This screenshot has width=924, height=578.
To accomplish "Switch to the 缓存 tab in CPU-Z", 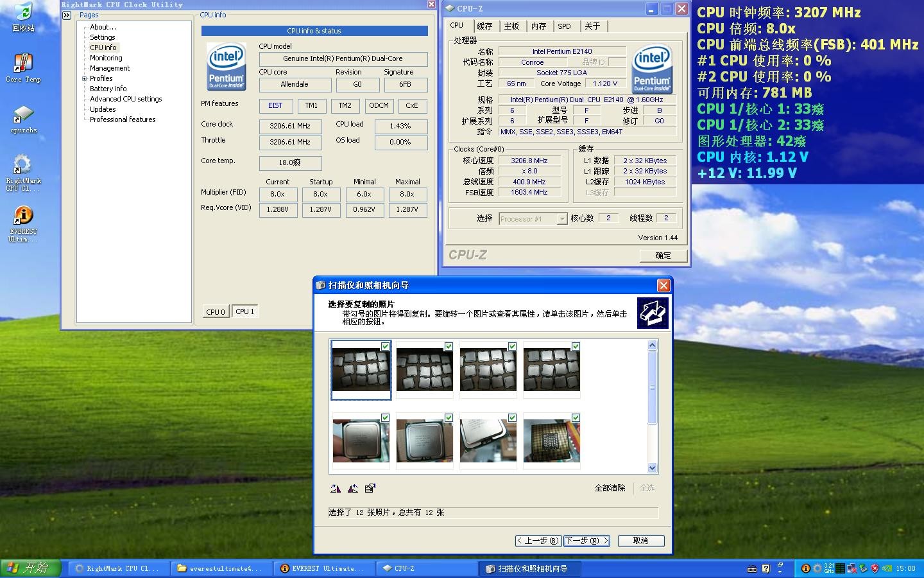I will [x=484, y=26].
